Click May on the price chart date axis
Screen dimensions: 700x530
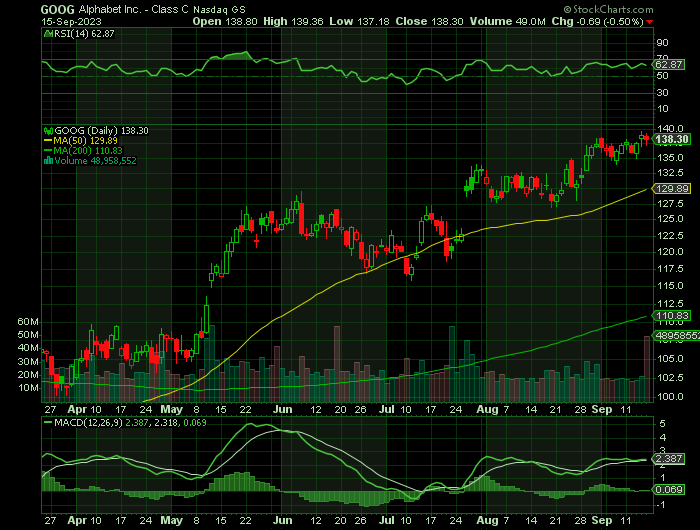[171, 410]
